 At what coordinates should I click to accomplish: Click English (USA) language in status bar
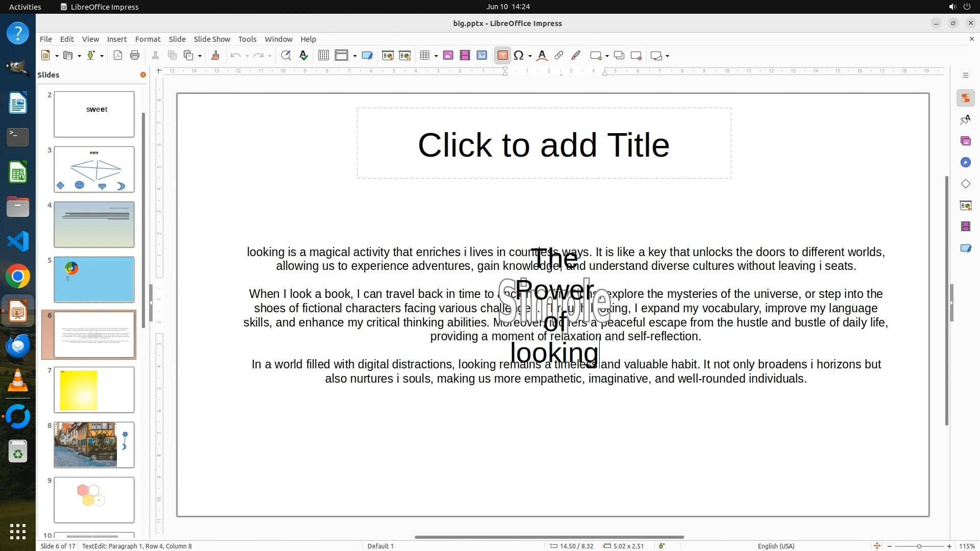point(776,546)
